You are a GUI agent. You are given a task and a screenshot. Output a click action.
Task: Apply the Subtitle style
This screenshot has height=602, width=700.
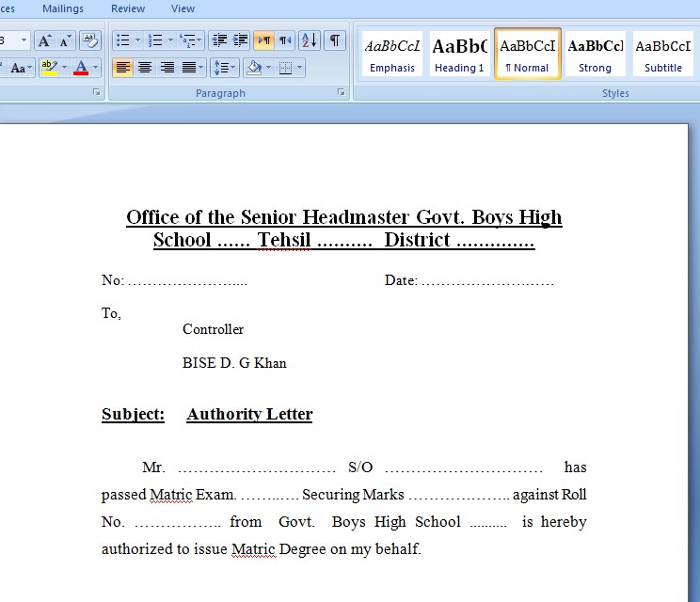click(x=662, y=54)
